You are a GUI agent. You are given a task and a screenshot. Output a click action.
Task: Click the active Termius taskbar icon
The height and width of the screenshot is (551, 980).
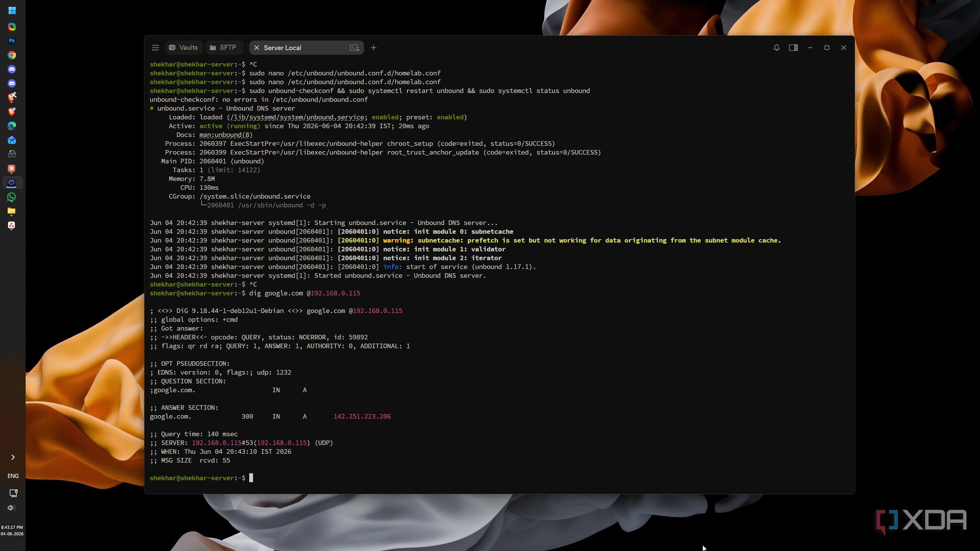click(x=12, y=183)
